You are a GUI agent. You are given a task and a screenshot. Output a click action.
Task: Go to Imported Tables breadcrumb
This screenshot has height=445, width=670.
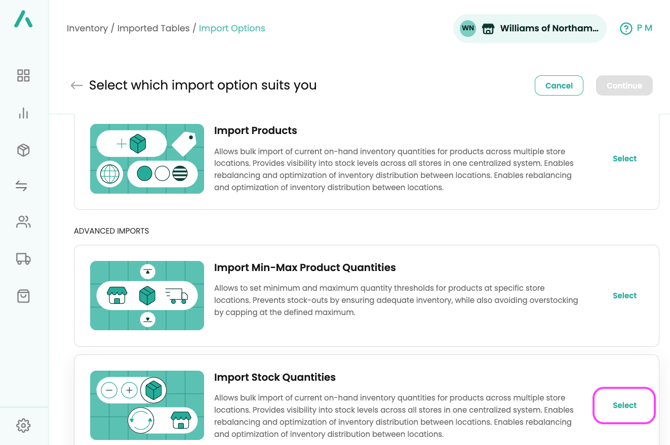click(x=153, y=29)
